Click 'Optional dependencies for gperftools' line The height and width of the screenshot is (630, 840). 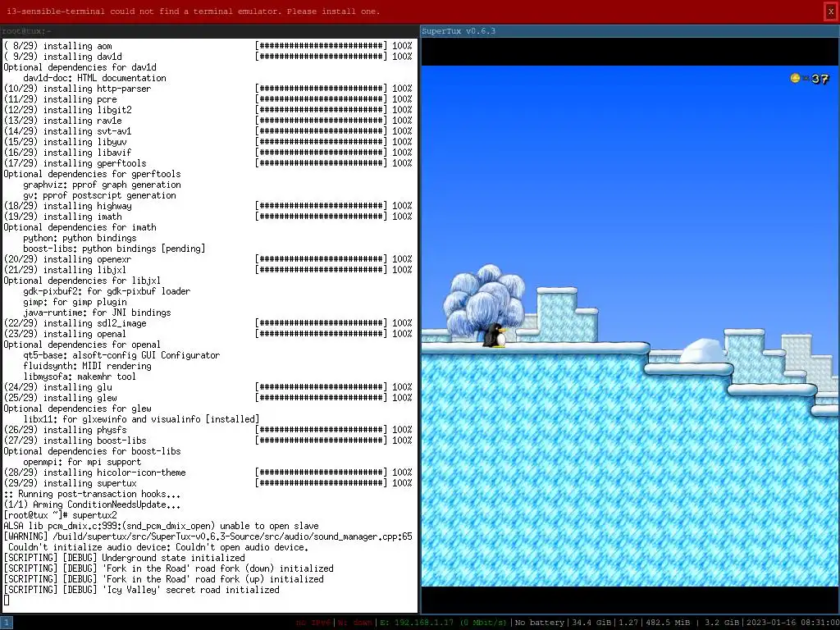tap(92, 174)
